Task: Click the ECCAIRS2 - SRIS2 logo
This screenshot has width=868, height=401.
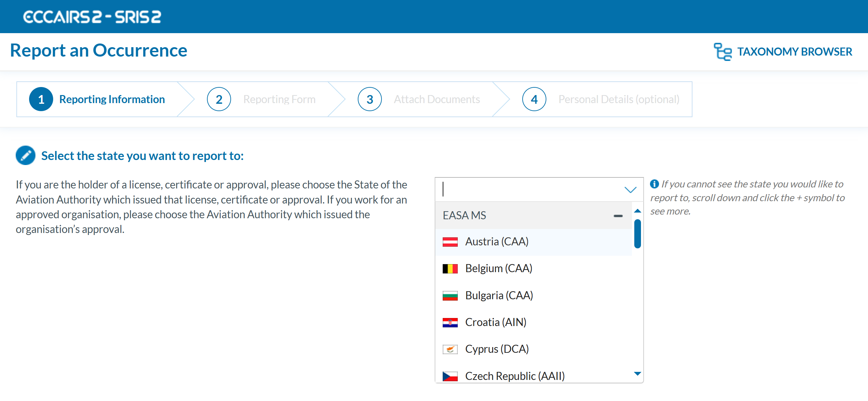Action: pyautogui.click(x=92, y=17)
